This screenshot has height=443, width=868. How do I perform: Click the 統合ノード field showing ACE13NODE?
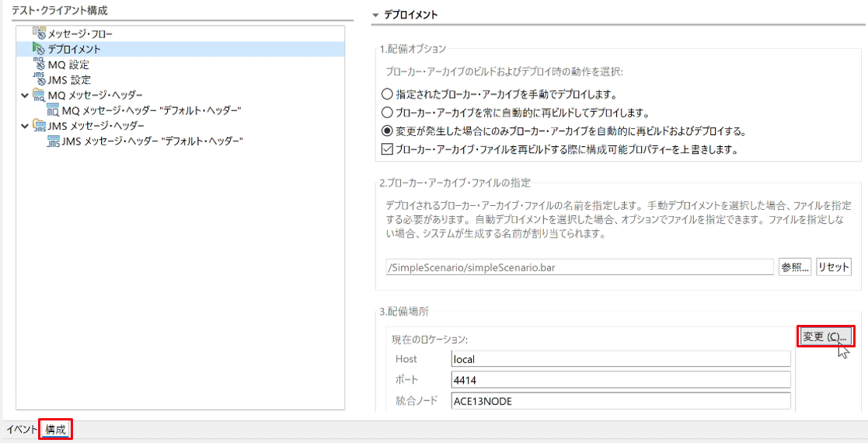click(621, 401)
